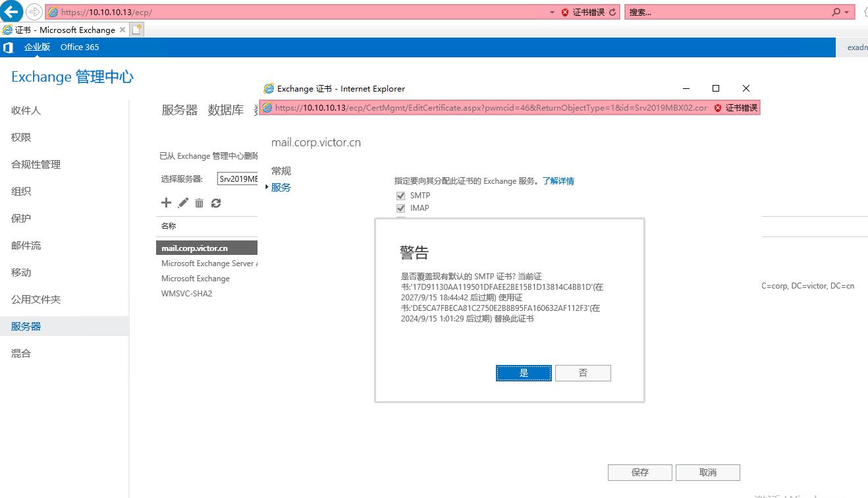Select the edit certificate pencil icon

point(182,203)
